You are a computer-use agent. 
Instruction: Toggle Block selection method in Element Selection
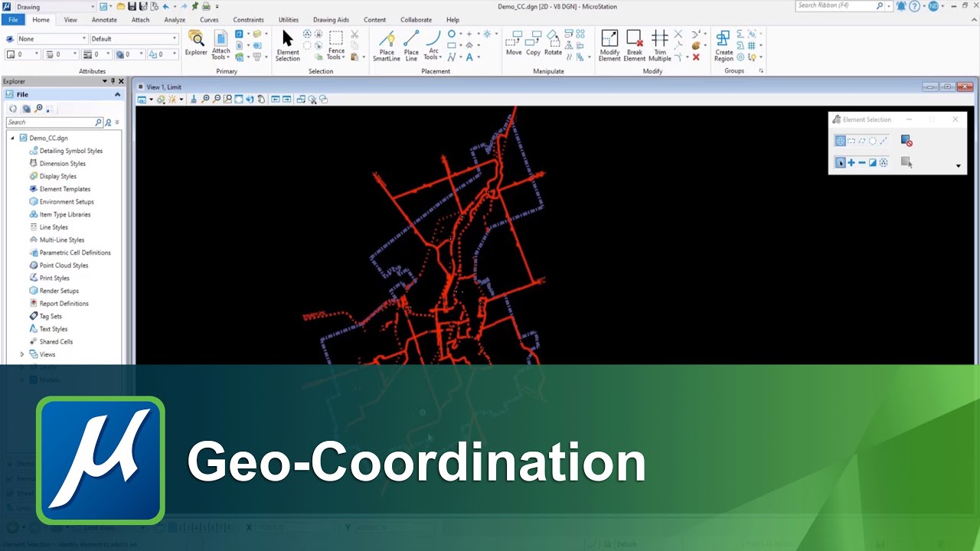pos(851,141)
